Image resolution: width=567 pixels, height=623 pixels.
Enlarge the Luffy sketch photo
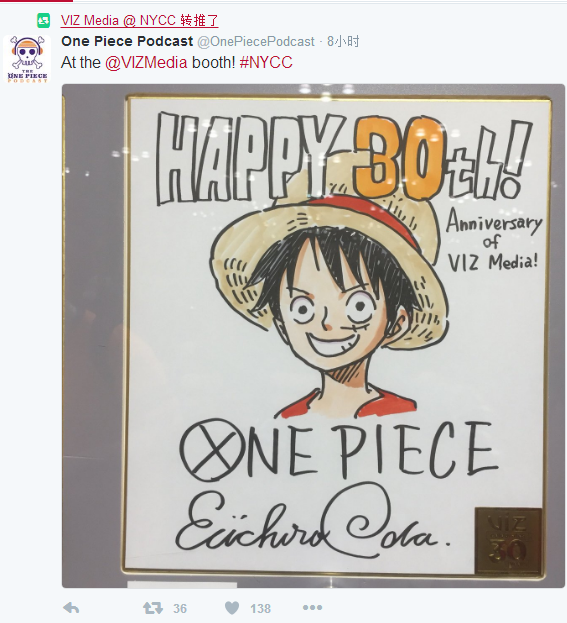coord(313,336)
